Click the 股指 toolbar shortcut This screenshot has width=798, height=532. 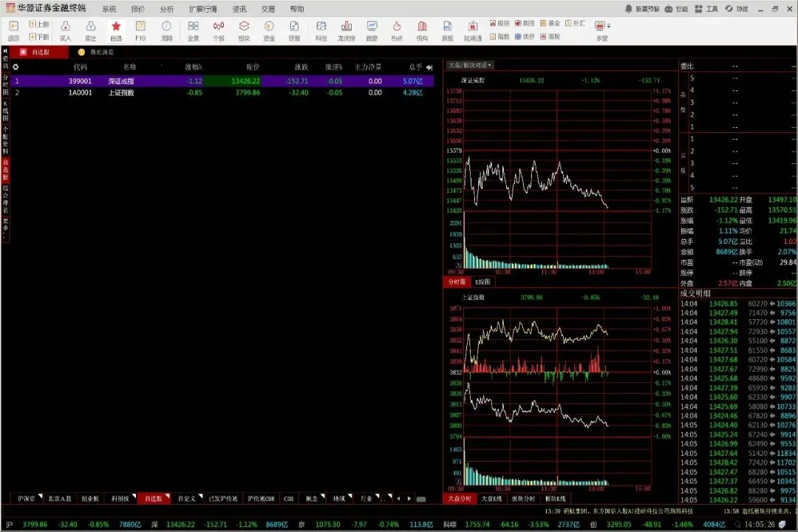[x=499, y=24]
